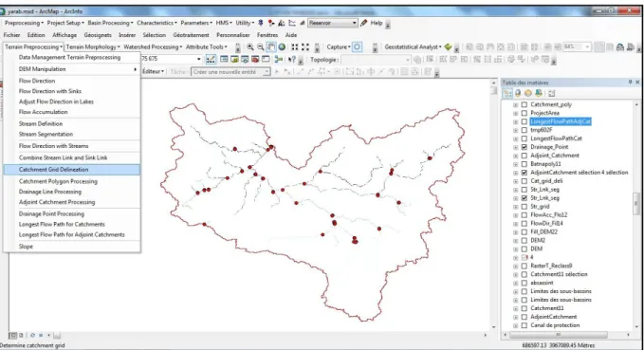Choose Flow Accumulation from the menu
The height and width of the screenshot is (350, 644).
[x=43, y=112]
